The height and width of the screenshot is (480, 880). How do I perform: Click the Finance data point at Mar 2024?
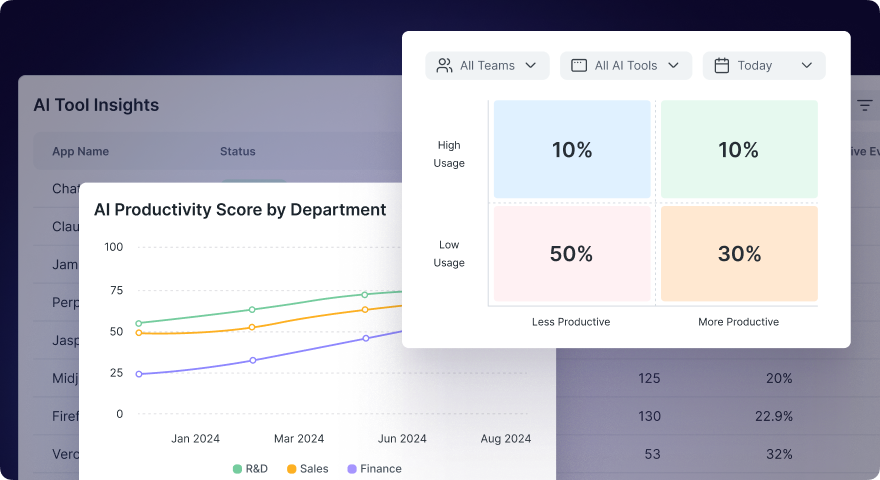[252, 360]
